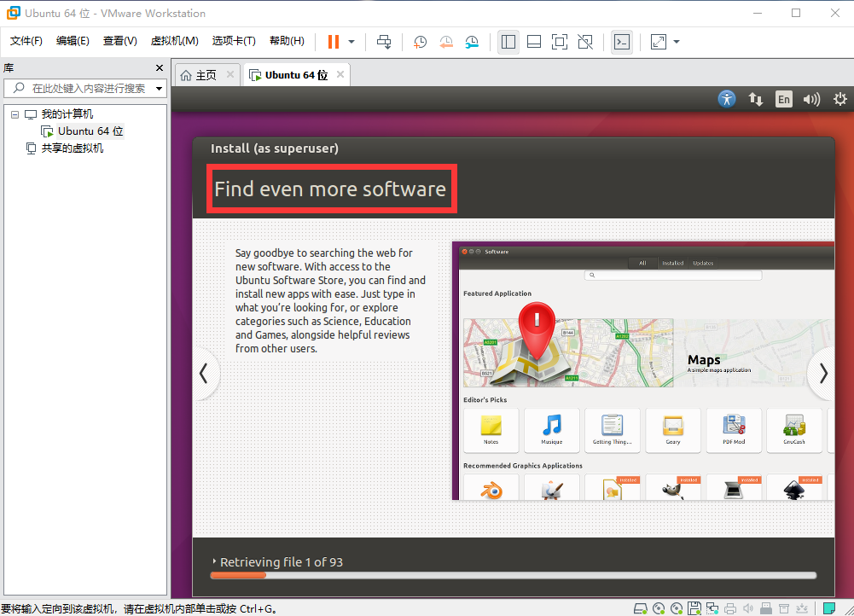
Task: Select 我的计算机 in the library tree
Action: [x=67, y=114]
